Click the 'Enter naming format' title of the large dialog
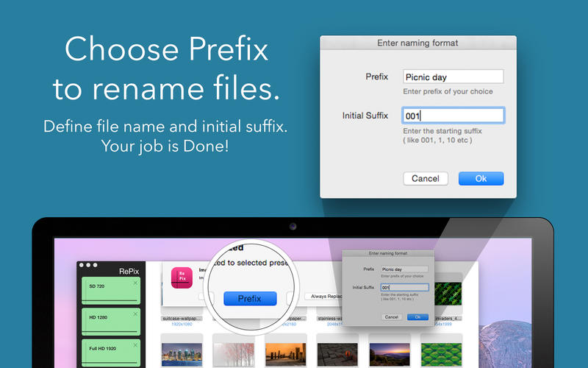588x368 pixels. tap(417, 43)
